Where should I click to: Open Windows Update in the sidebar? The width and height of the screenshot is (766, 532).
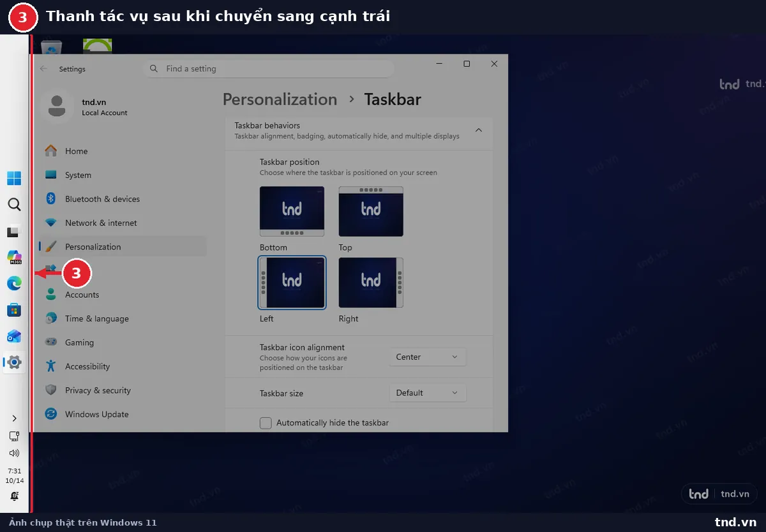coord(96,414)
